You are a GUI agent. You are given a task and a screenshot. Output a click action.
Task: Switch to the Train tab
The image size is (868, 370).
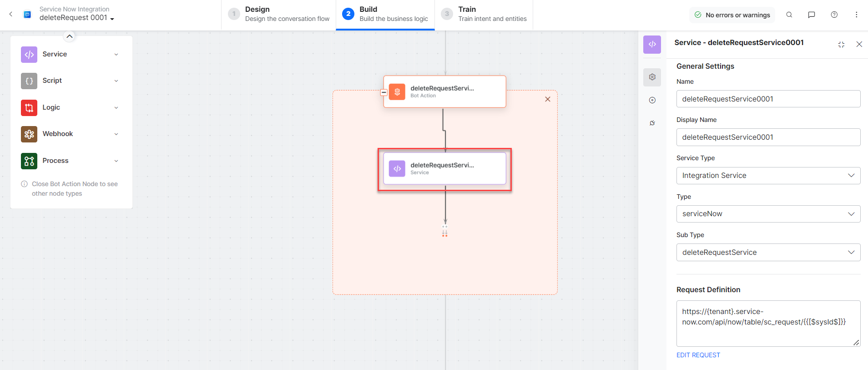pos(484,15)
